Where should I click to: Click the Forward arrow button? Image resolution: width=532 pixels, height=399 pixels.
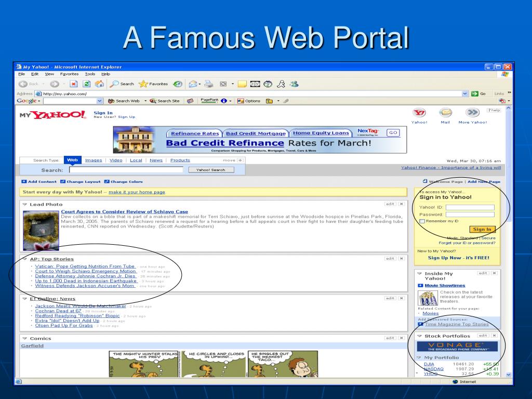(x=54, y=84)
